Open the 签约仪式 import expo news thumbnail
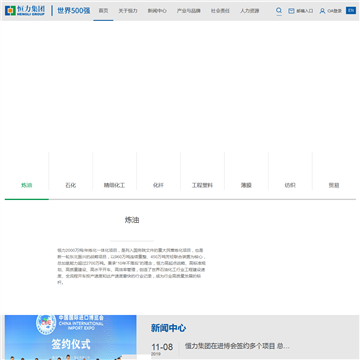The height and width of the screenshot is (360, 360). point(71,337)
